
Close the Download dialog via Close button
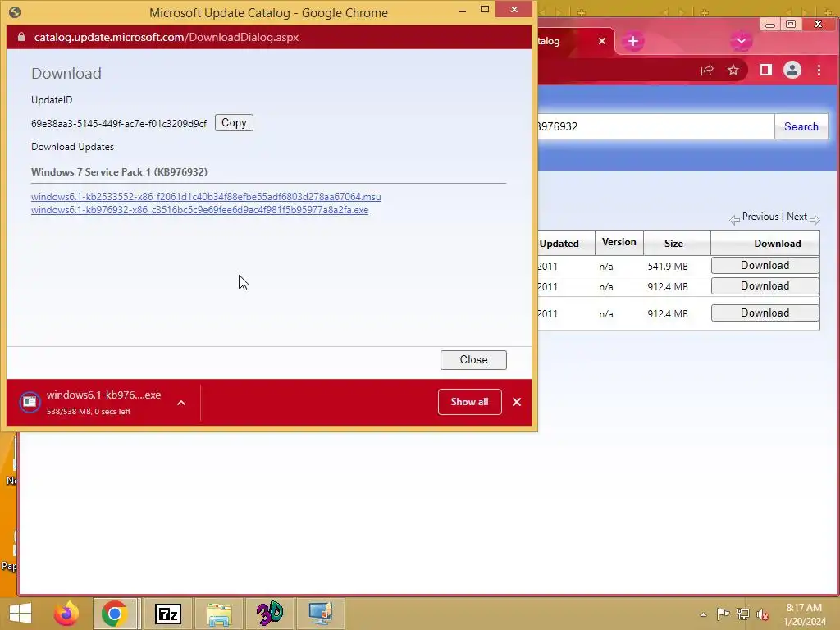coord(473,359)
